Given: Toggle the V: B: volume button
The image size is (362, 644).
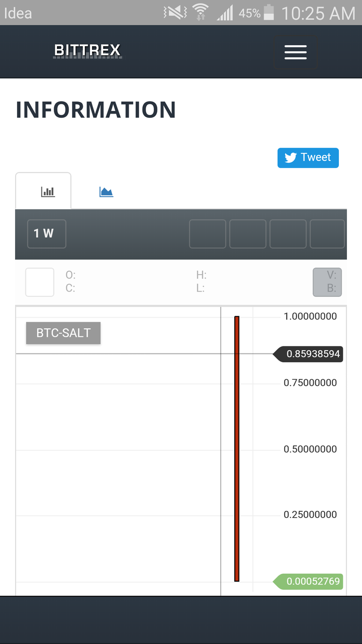Looking at the screenshot, I should coord(327,282).
